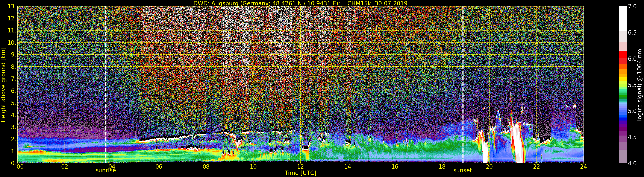Click the time axis tick label '12'
Image resolution: width=644 pixels, height=177 pixels.
pyautogui.click(x=300, y=166)
